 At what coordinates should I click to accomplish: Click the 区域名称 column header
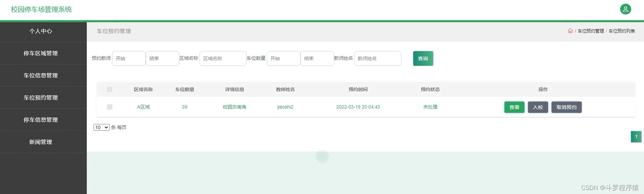(143, 89)
